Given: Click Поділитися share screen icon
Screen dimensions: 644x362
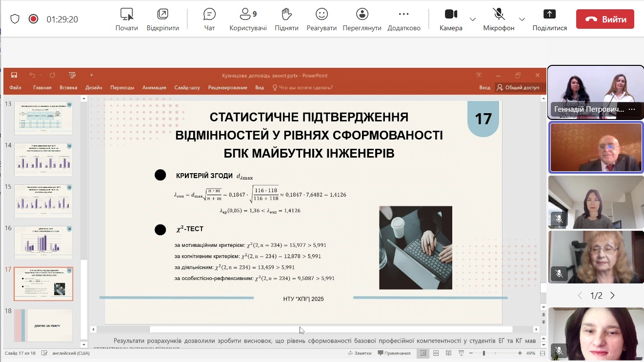Looking at the screenshot, I should point(549,19).
